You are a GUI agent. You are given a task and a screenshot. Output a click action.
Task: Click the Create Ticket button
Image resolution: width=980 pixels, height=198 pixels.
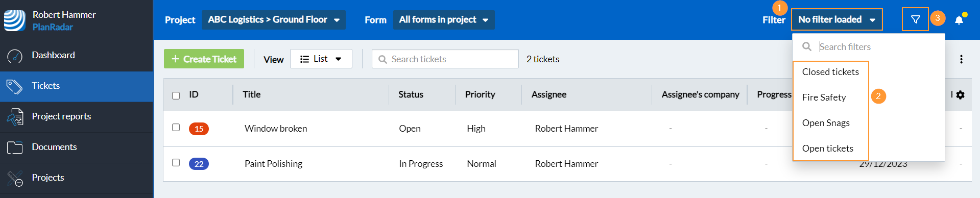(204, 59)
